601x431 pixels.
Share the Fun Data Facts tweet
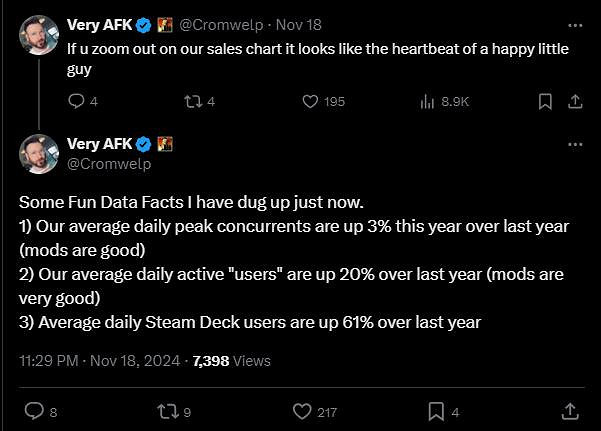pos(569,410)
